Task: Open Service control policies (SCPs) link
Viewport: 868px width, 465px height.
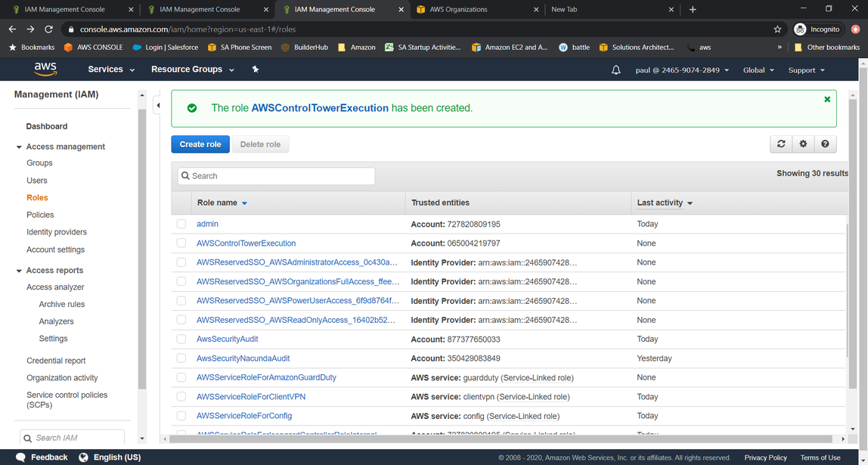Action: (x=67, y=400)
